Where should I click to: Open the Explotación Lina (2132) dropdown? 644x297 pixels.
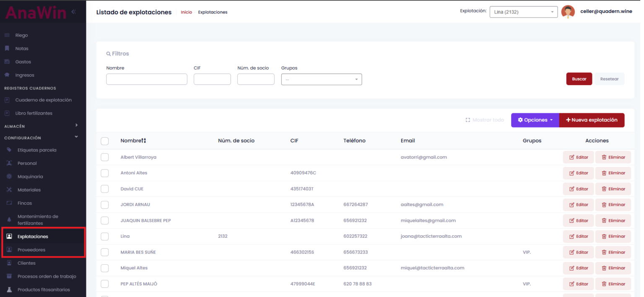[523, 12]
